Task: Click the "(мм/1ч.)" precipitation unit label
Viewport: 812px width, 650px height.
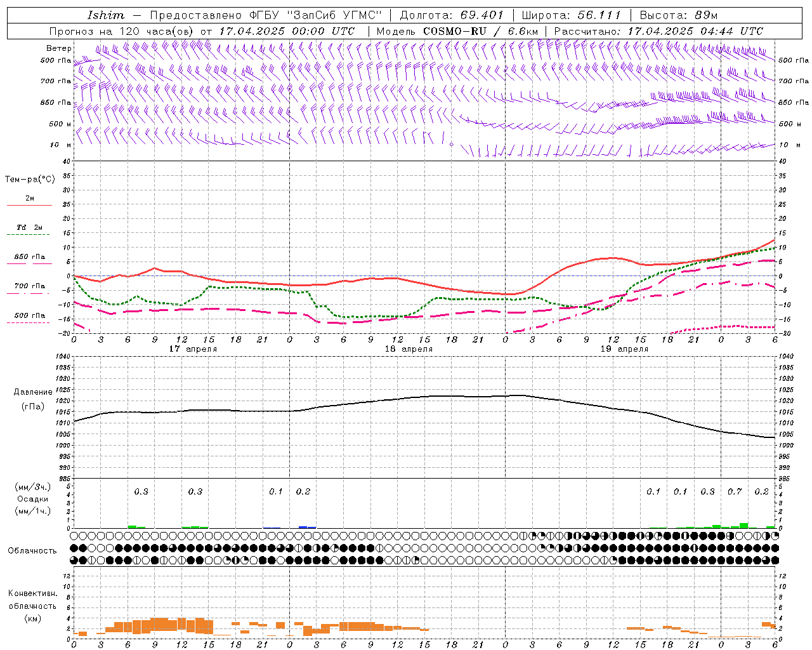Action: [32, 511]
